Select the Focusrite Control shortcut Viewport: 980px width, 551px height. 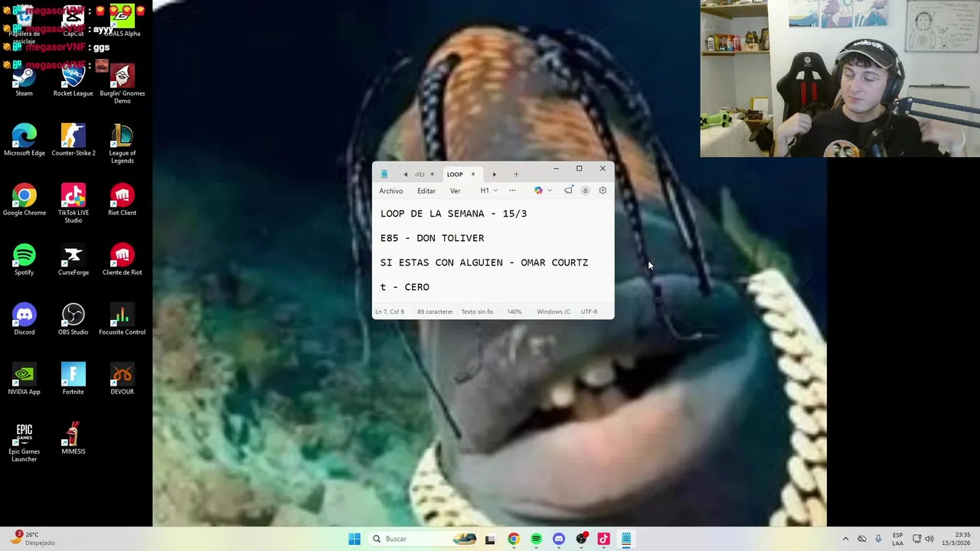[122, 319]
